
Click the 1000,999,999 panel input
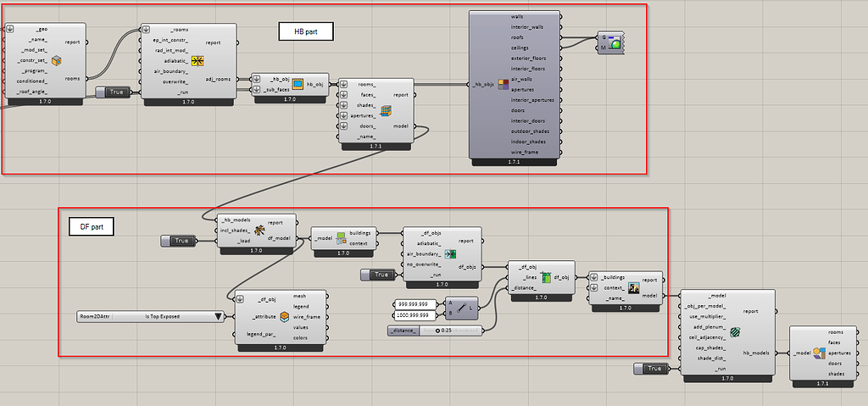pos(415,315)
